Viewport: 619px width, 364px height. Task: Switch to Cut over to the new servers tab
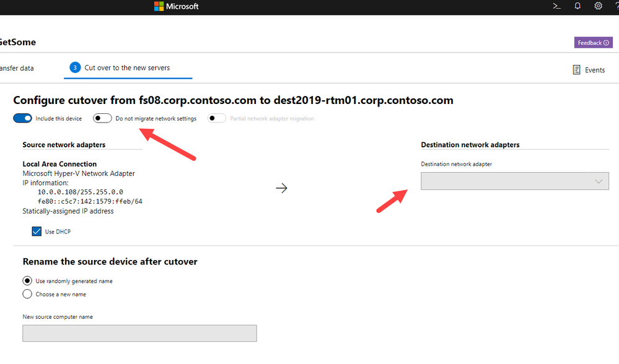click(x=128, y=68)
